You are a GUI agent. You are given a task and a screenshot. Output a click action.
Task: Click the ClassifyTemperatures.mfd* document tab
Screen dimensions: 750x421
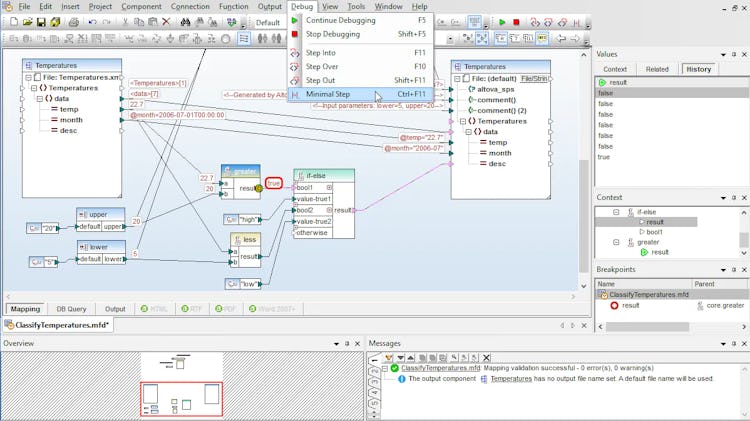[x=57, y=325]
